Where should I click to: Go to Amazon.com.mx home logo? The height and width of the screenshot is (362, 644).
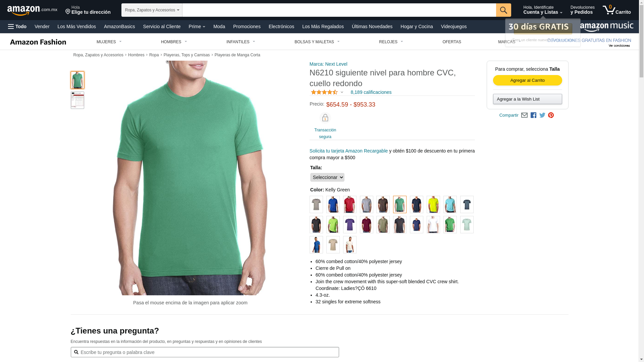click(x=32, y=10)
